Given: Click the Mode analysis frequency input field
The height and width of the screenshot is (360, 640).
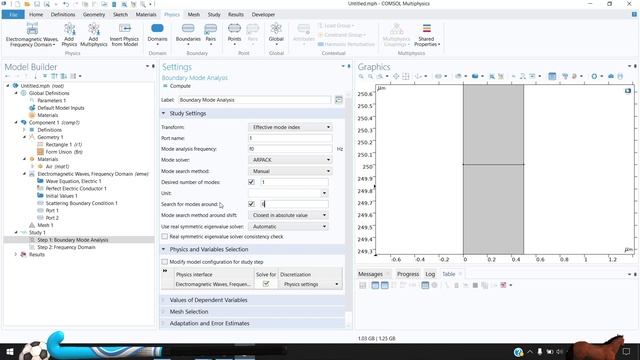Looking at the screenshot, I should [290, 149].
